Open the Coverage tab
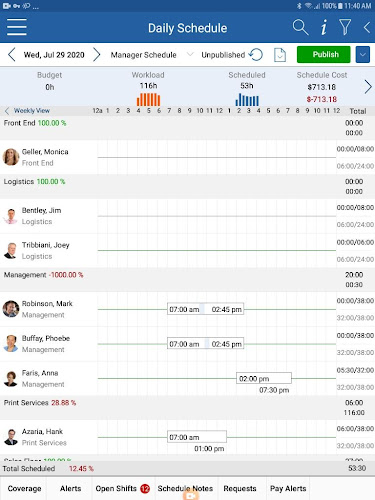Image resolution: width=375 pixels, height=500 pixels. coord(24,488)
